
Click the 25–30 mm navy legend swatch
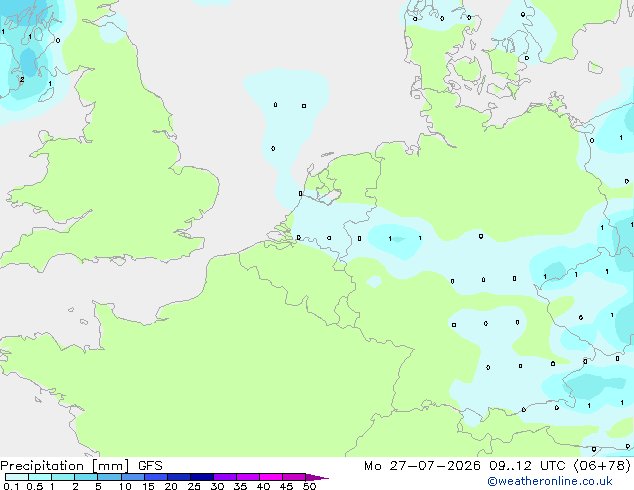[201, 477]
